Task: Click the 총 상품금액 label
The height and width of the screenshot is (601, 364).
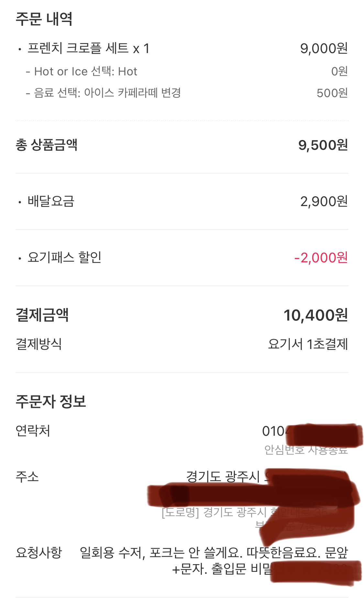Action: click(47, 145)
